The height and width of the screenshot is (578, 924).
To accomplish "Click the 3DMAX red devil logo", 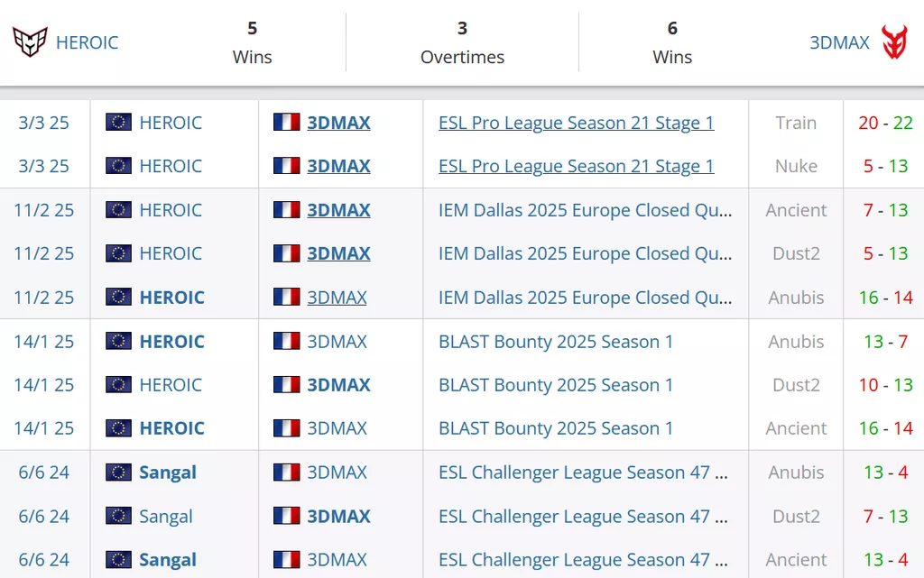I will click(x=894, y=41).
